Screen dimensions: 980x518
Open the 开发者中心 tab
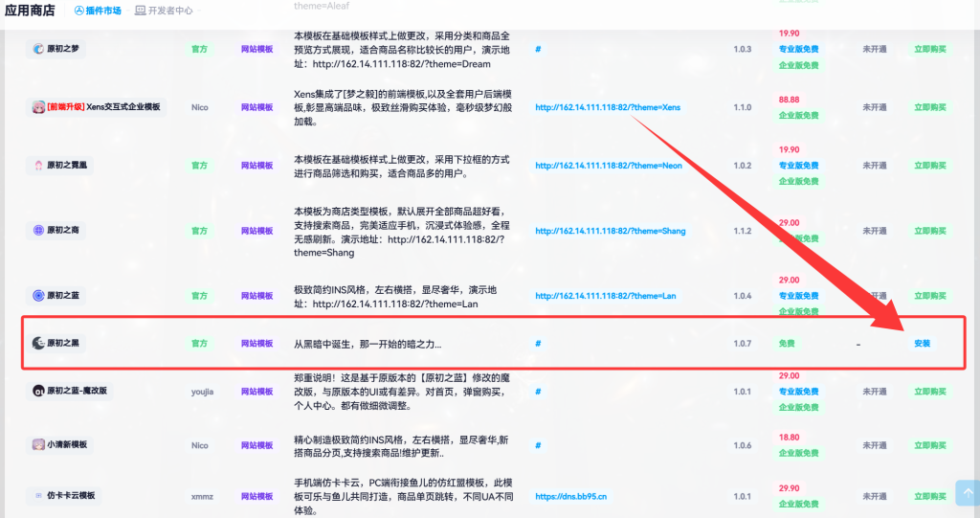tap(164, 11)
